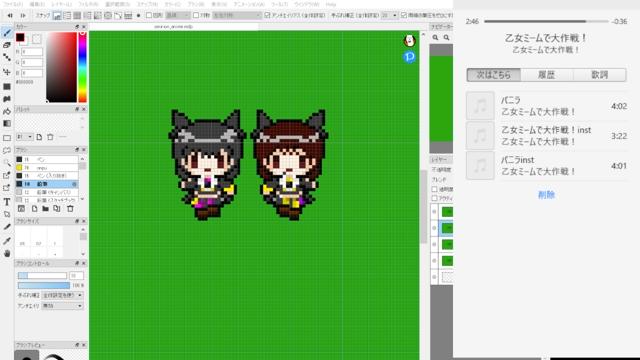Open the anti-aliasing dropdown in brush control
Image resolution: width=640 pixels, height=360 pixels.
62,306
